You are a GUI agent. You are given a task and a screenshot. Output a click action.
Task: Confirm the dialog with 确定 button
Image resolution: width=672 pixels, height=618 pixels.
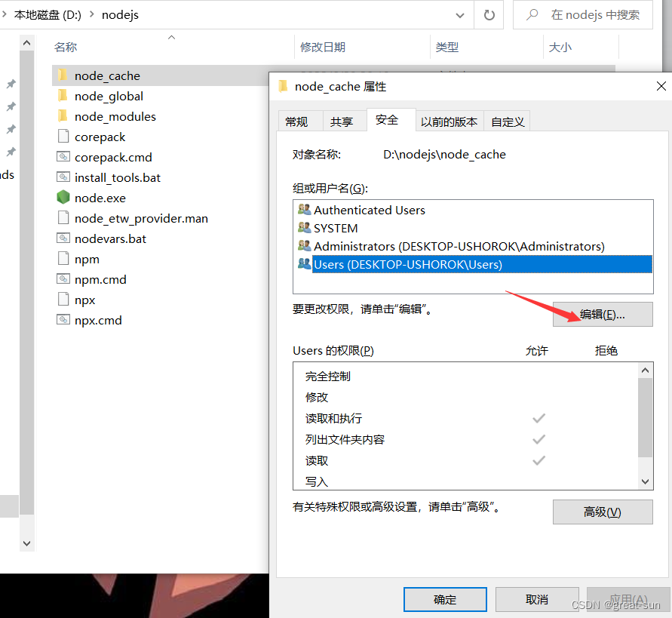pyautogui.click(x=444, y=599)
